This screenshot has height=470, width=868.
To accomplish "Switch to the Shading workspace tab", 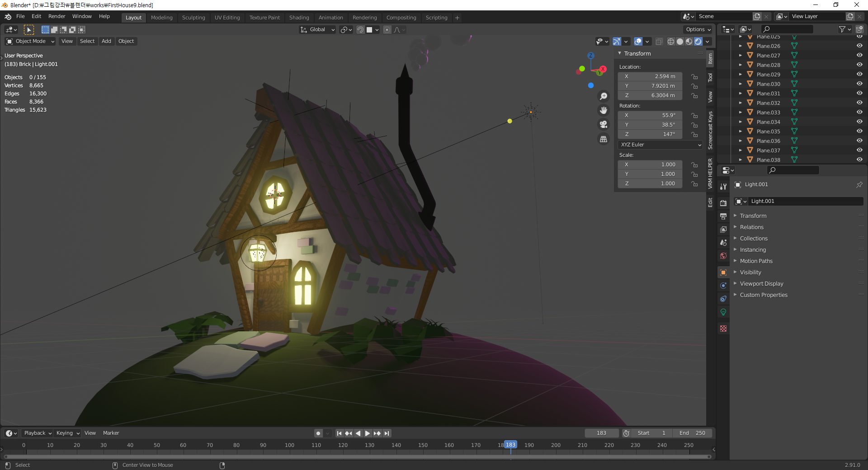I will pos(299,18).
